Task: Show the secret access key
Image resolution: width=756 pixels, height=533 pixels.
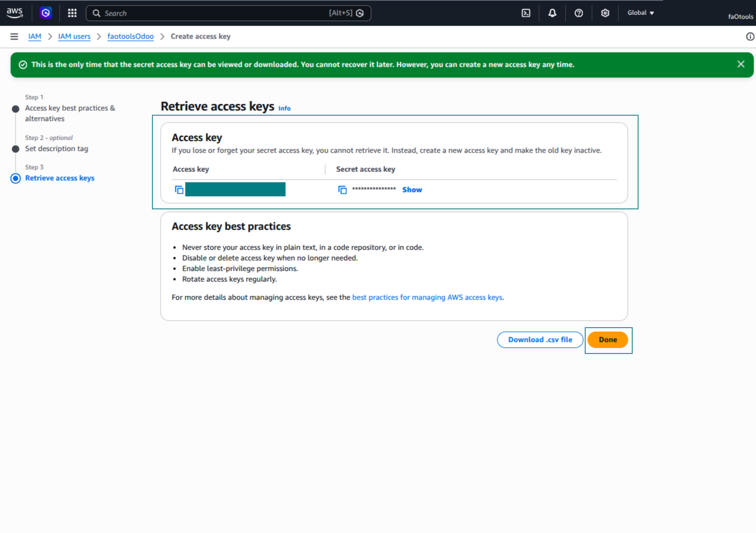Action: pyautogui.click(x=412, y=190)
